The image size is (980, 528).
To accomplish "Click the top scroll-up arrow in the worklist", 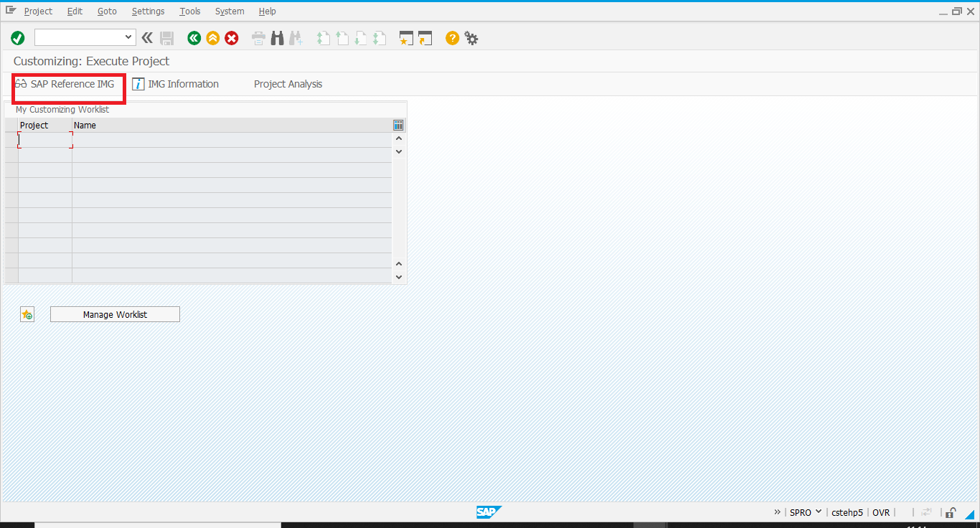I will click(x=399, y=138).
